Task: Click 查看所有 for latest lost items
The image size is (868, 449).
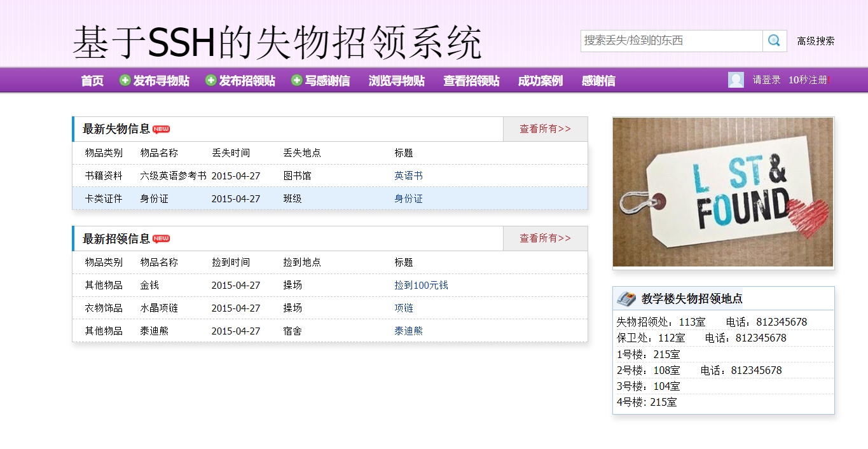Action: (544, 128)
